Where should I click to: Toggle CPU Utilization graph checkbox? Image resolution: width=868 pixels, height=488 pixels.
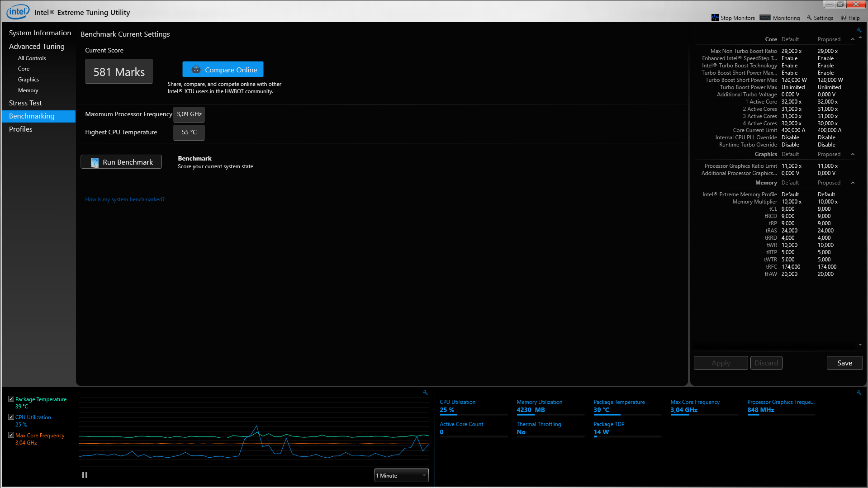(x=11, y=417)
